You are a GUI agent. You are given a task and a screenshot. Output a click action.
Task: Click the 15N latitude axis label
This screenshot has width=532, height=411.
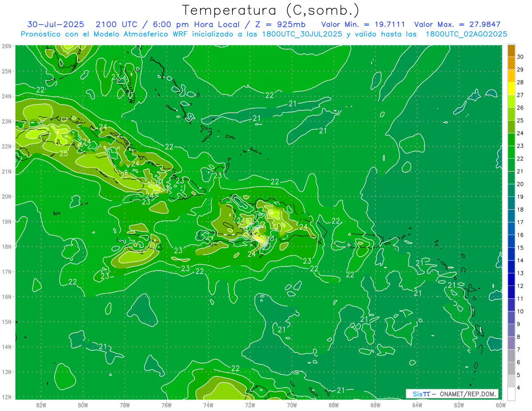click(6, 321)
